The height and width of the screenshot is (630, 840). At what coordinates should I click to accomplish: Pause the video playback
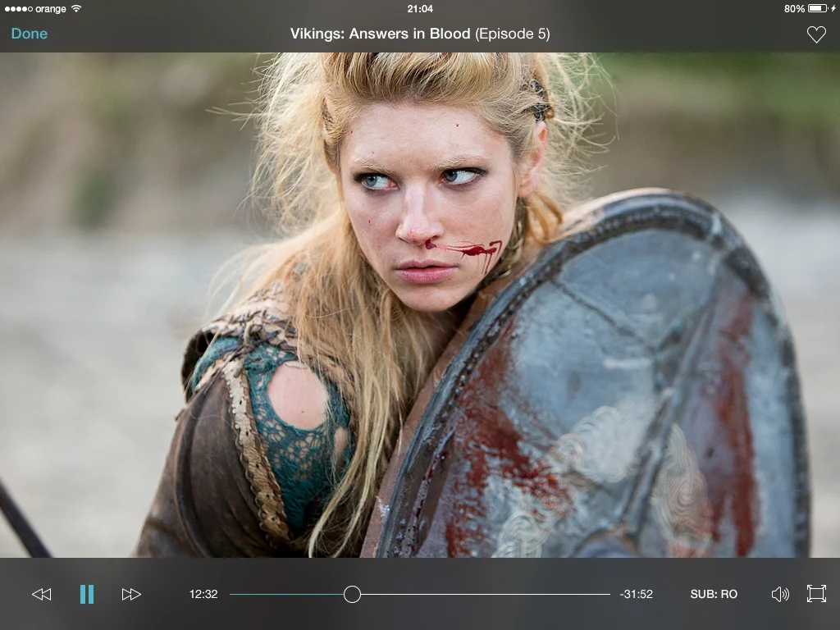[87, 594]
